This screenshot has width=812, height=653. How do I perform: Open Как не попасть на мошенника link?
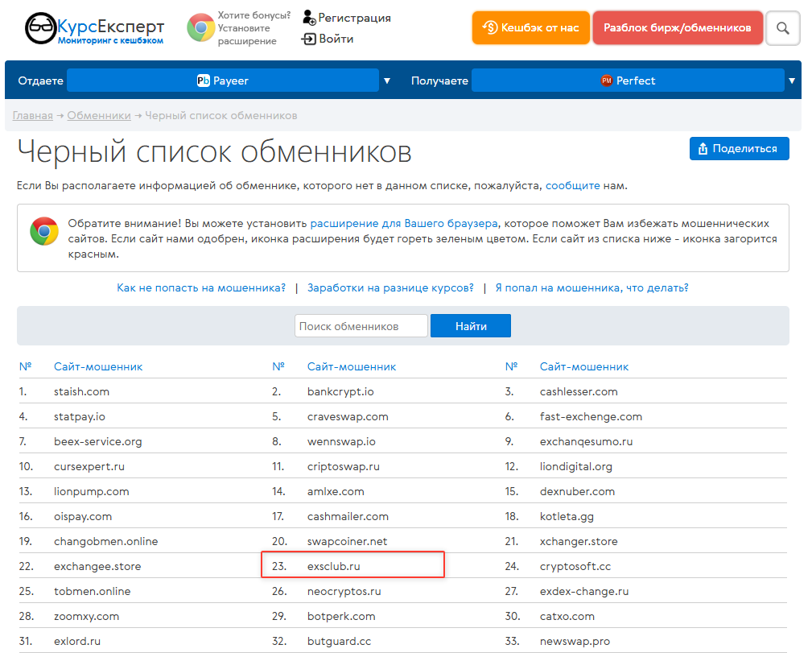[201, 287]
